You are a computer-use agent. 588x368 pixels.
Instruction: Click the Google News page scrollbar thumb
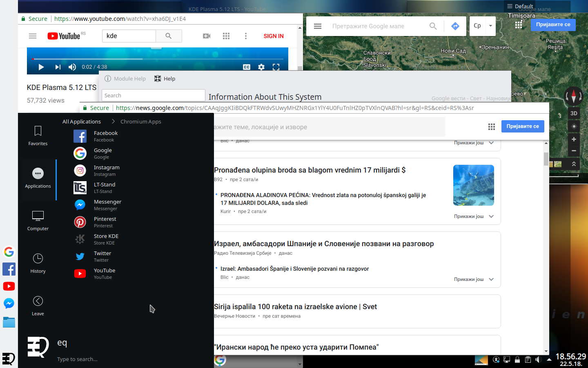pos(546,159)
